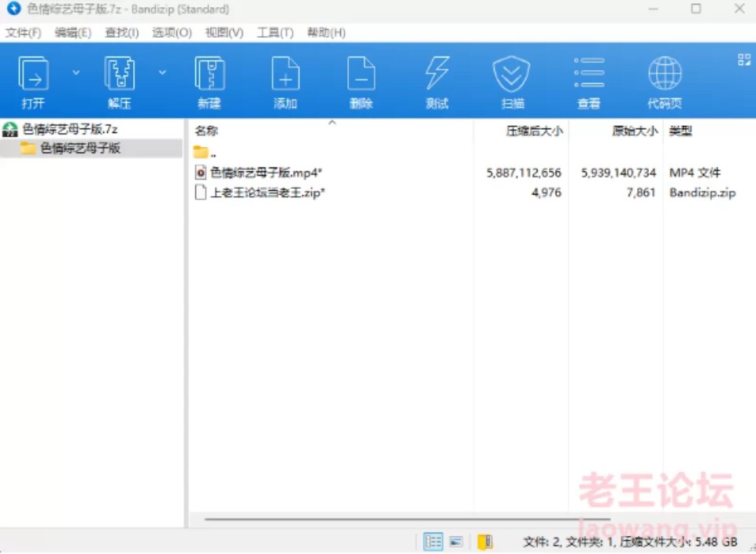Minimize the Bandizip window

pos(654,9)
